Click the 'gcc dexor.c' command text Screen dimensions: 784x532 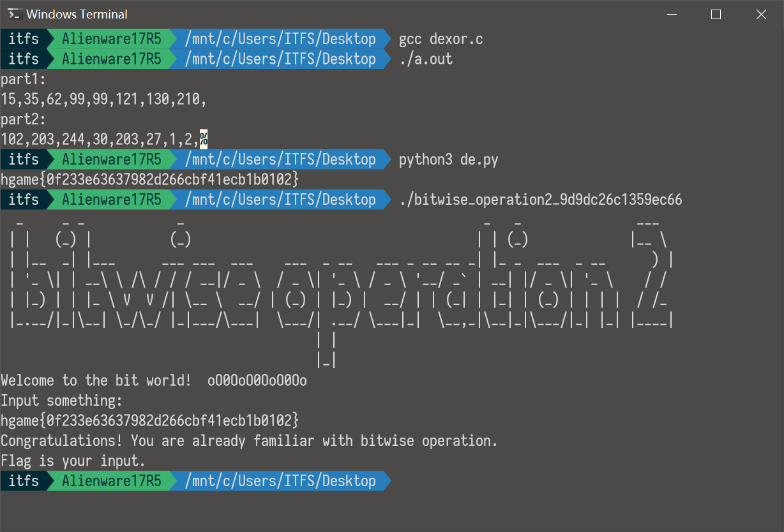coord(441,40)
